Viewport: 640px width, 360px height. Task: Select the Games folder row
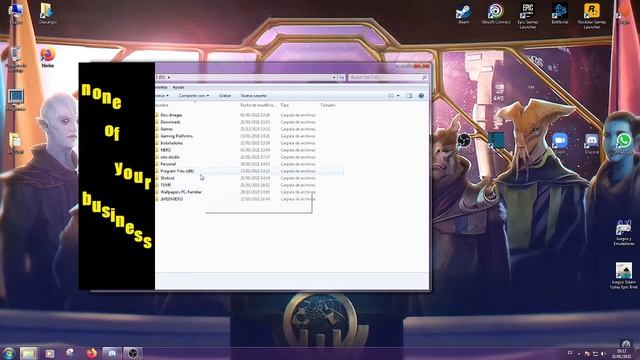tap(249, 129)
